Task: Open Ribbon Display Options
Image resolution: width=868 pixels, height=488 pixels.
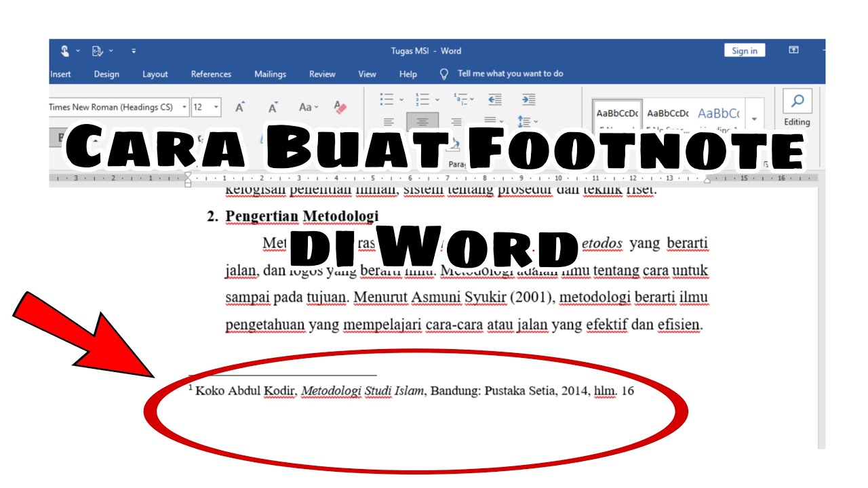Action: 793,50
